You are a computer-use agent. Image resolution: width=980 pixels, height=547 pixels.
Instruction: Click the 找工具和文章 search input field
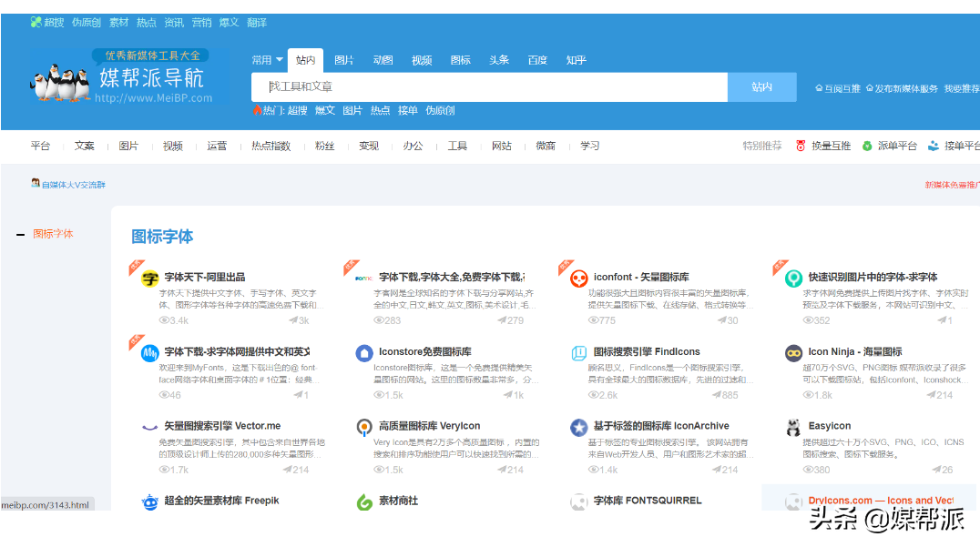click(x=489, y=86)
